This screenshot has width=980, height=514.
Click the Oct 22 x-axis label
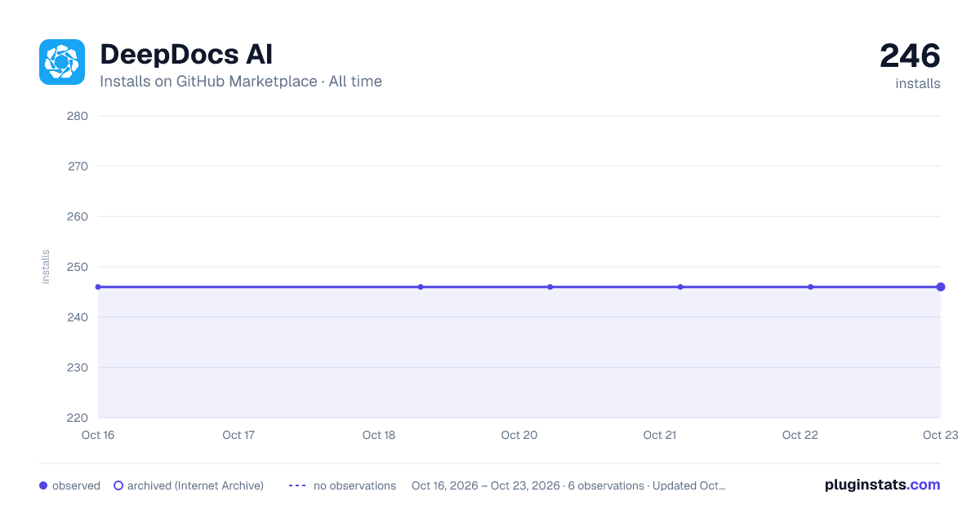[x=800, y=435]
